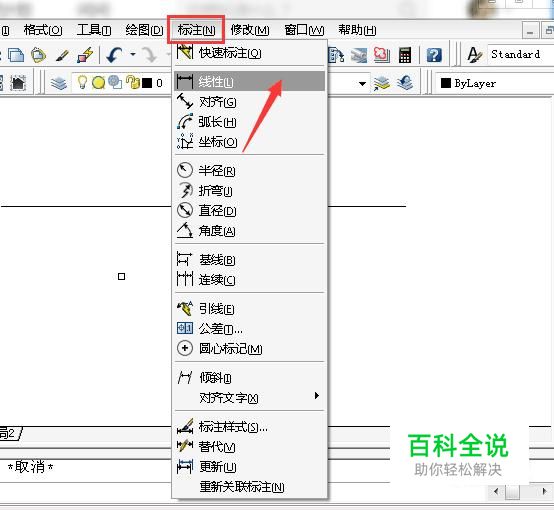Select 重新关联标注(N)
Viewport: 554px width, 510px height.
(249, 487)
